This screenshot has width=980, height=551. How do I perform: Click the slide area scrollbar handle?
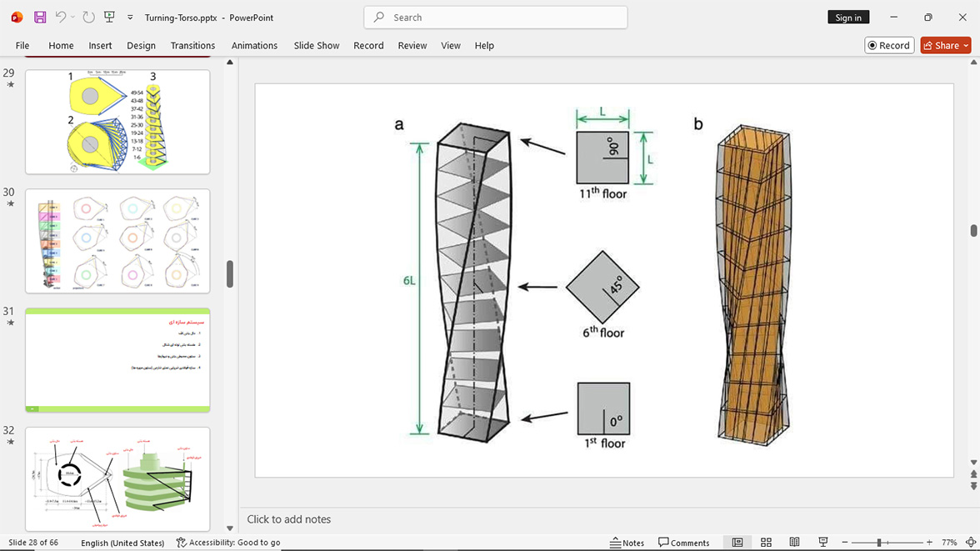(x=973, y=231)
